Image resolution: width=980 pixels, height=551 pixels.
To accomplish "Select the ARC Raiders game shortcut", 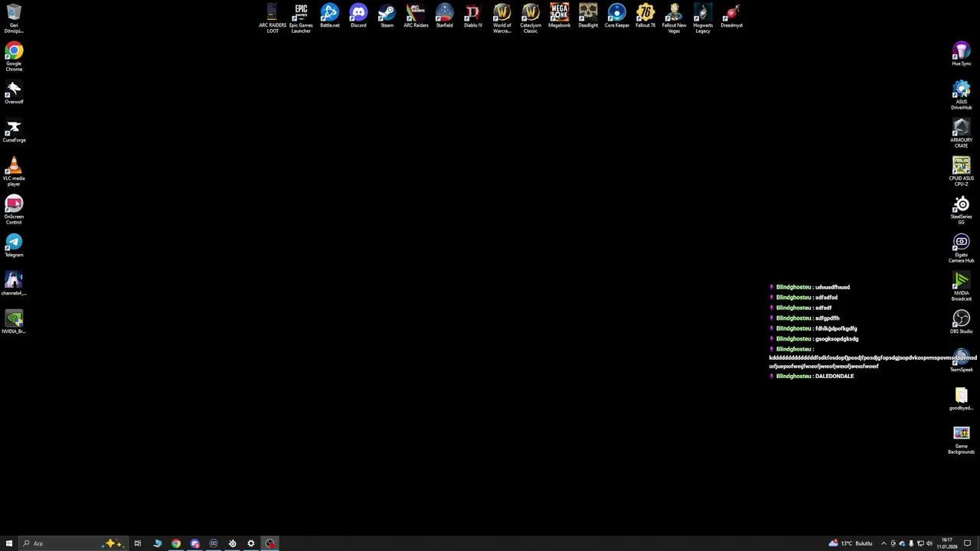I will point(416,16).
